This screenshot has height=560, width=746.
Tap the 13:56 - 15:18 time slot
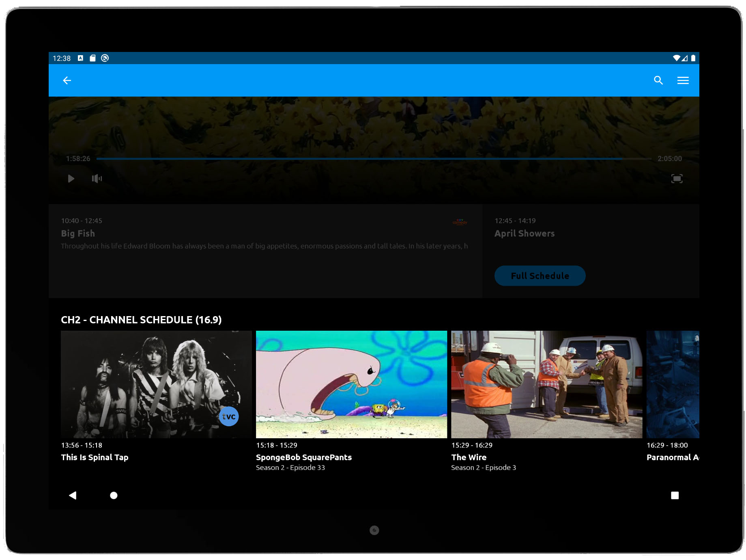click(x=82, y=445)
